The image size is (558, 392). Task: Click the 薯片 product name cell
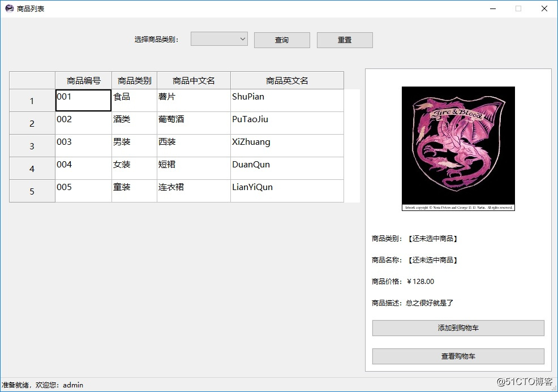pos(194,100)
